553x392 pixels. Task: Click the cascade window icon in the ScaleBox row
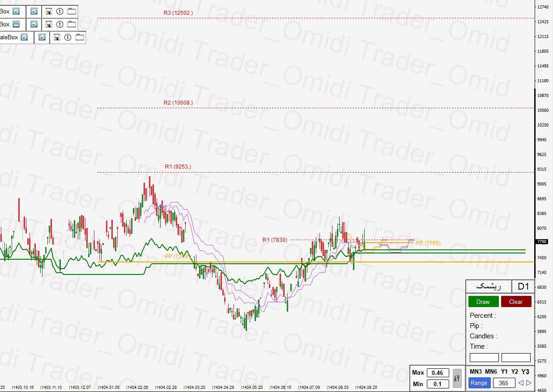tap(24, 37)
